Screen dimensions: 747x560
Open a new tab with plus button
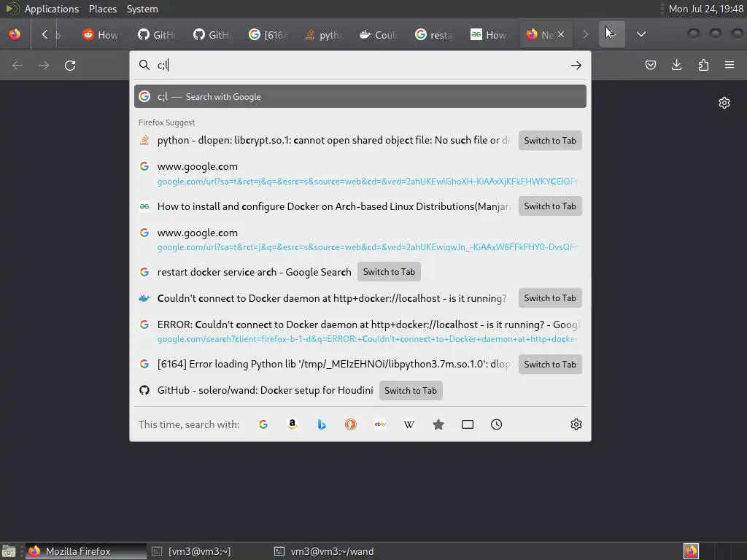click(x=612, y=34)
